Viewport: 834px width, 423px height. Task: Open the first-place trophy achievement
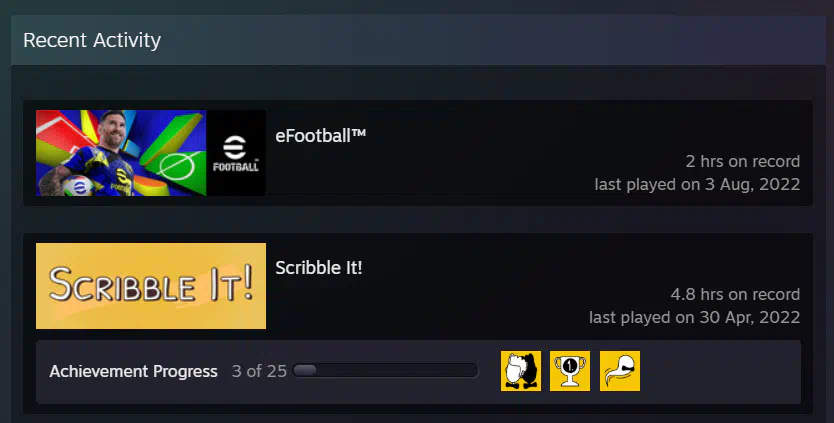click(570, 371)
